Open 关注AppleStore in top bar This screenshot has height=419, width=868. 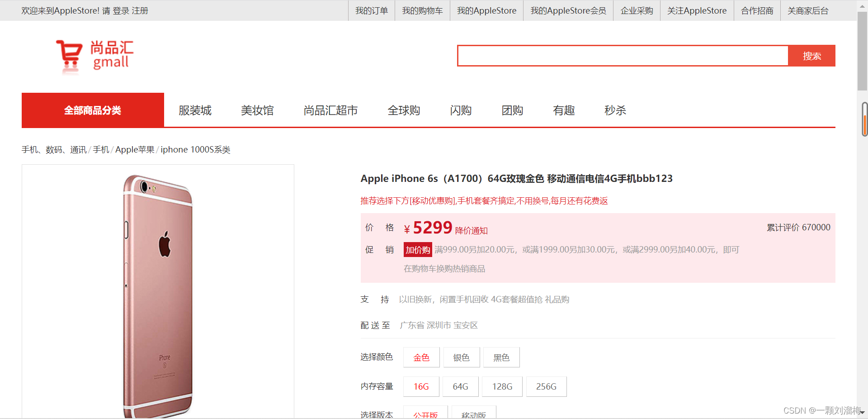pos(697,10)
